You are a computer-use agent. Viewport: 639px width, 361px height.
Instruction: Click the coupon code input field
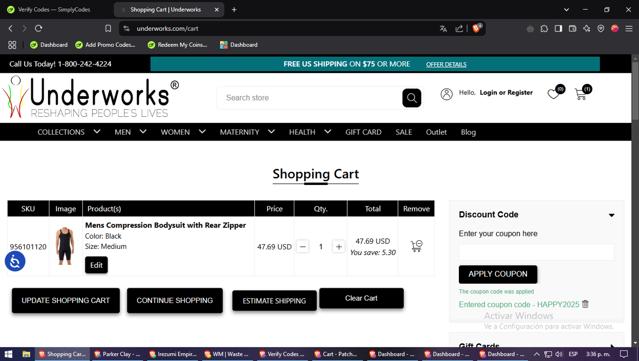tap(537, 252)
